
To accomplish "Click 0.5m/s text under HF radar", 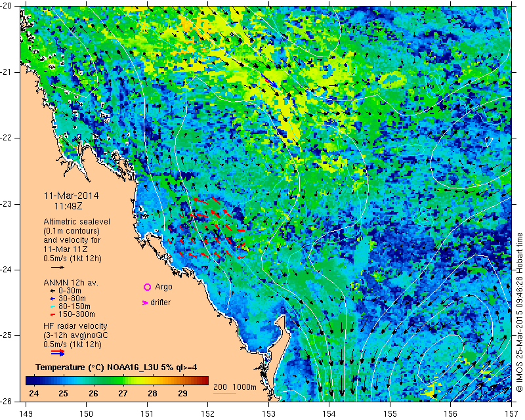I will click(x=72, y=345).
